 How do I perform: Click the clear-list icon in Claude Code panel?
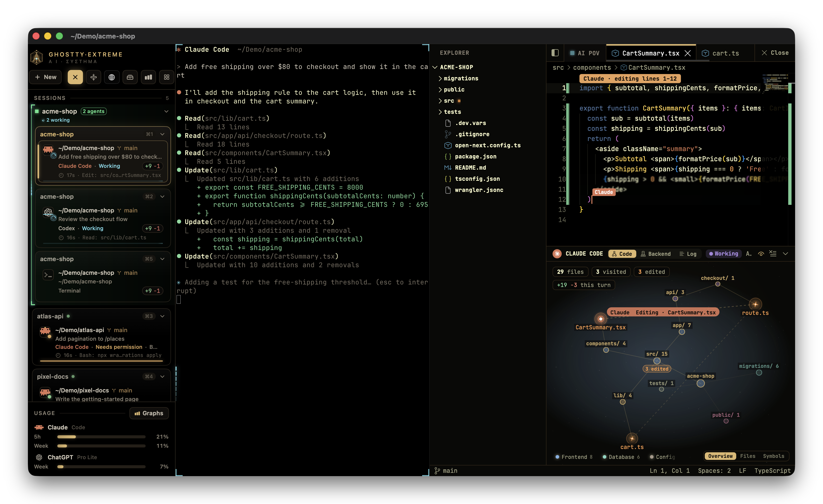[773, 254]
